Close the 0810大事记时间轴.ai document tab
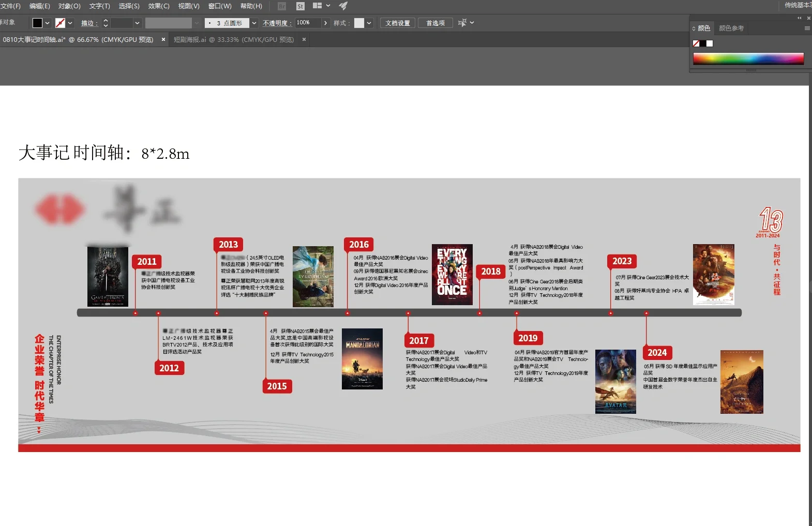This screenshot has height=526, width=812. pos(163,39)
